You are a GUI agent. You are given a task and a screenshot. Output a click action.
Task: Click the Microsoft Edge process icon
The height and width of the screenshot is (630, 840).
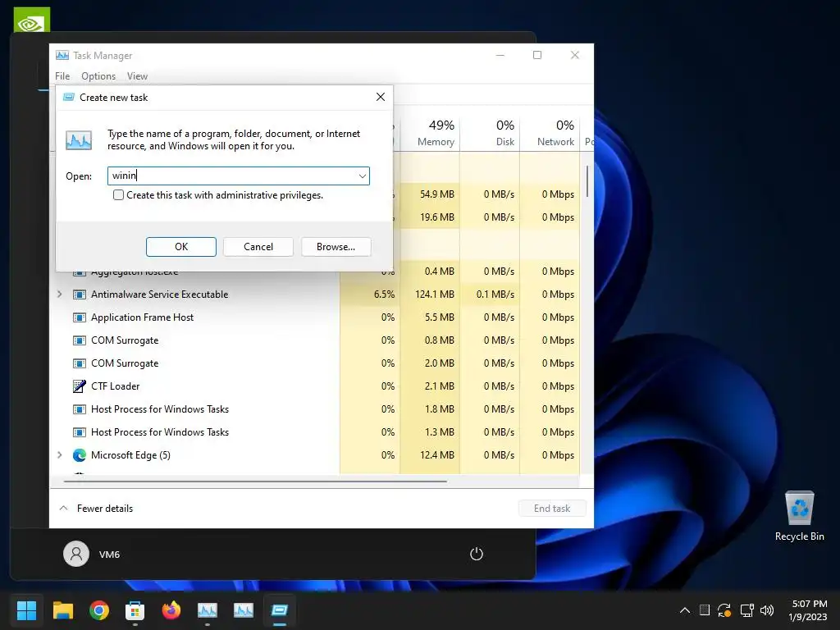click(x=80, y=454)
